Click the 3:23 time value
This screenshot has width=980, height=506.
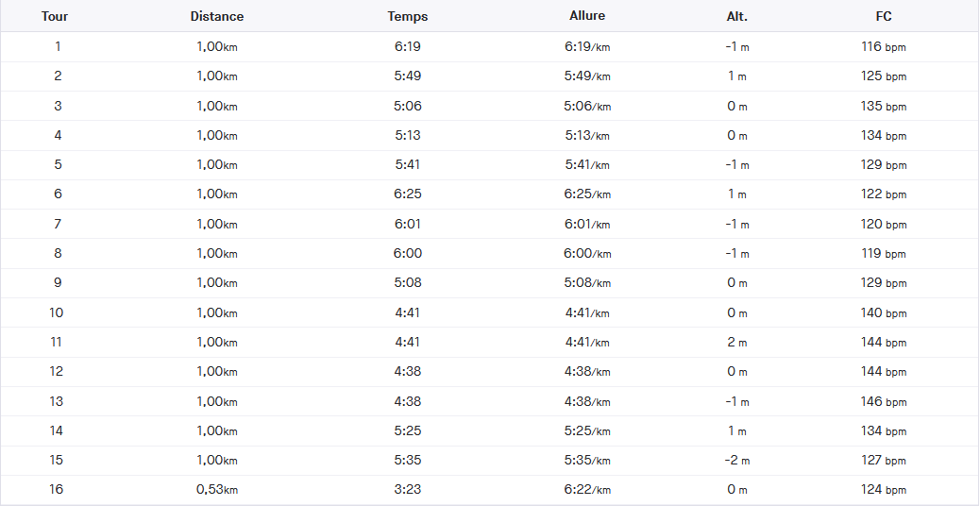pyautogui.click(x=407, y=489)
